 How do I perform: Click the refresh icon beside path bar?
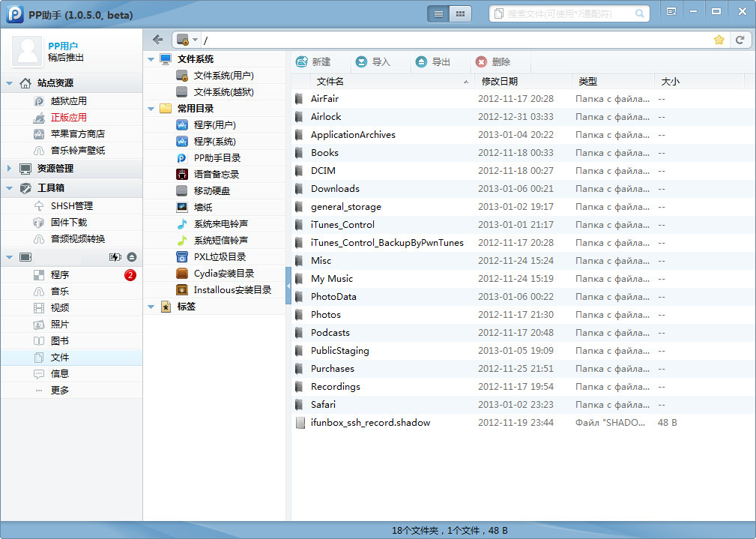pos(740,40)
